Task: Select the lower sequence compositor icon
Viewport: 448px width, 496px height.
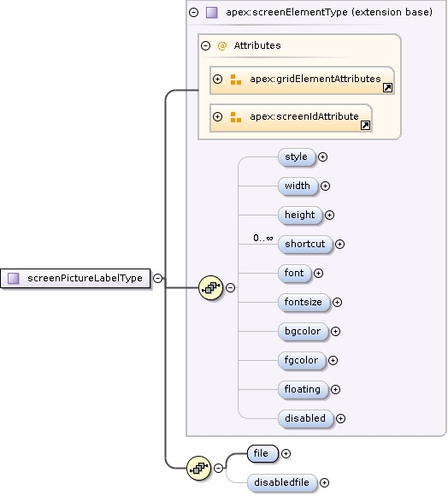Action: pos(199,468)
